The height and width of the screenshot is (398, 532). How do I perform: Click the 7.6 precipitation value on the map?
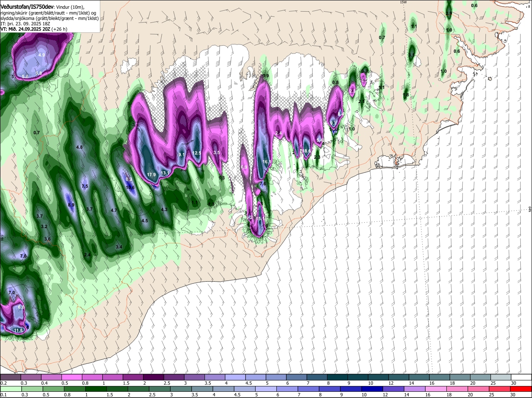point(263,183)
